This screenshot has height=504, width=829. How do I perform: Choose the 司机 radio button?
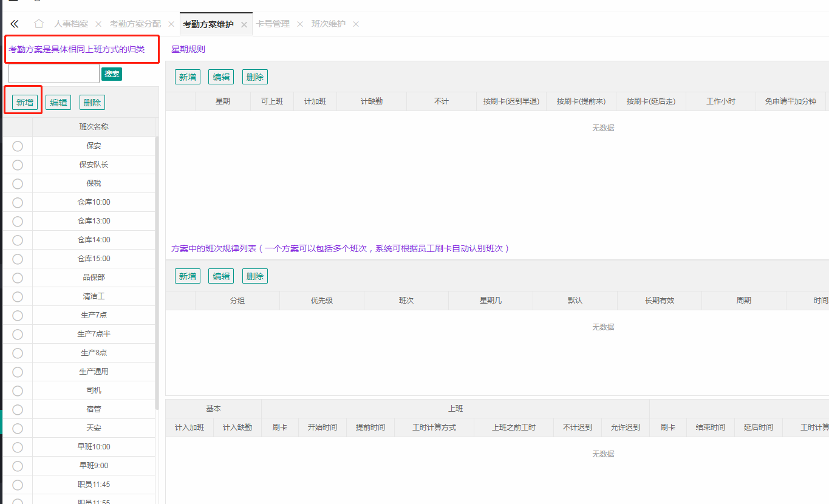point(18,390)
